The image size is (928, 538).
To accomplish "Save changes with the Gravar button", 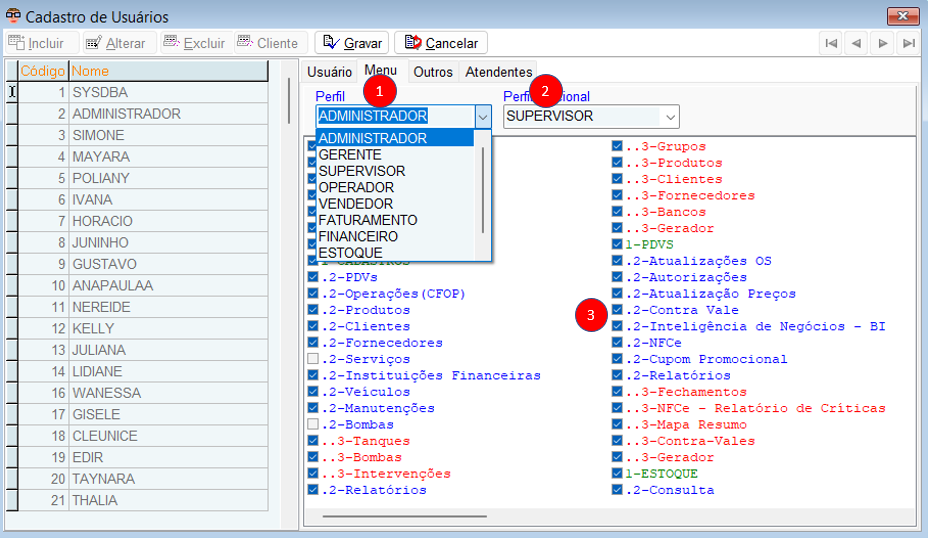I will [x=352, y=43].
